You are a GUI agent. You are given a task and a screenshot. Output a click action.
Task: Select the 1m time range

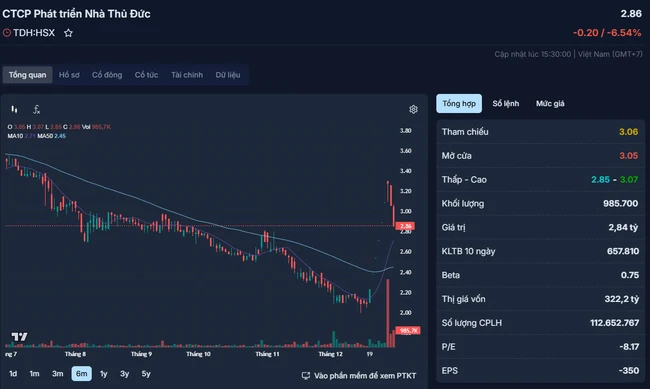click(x=34, y=374)
